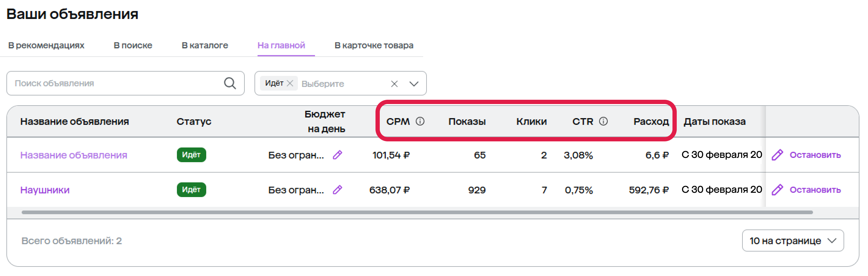The width and height of the screenshot is (868, 276).
Task: Click the Идёт status badge for Наушники
Action: (191, 190)
